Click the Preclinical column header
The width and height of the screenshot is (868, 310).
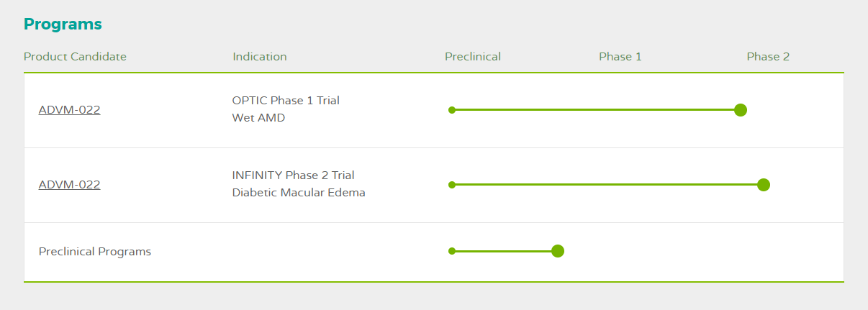click(x=473, y=56)
